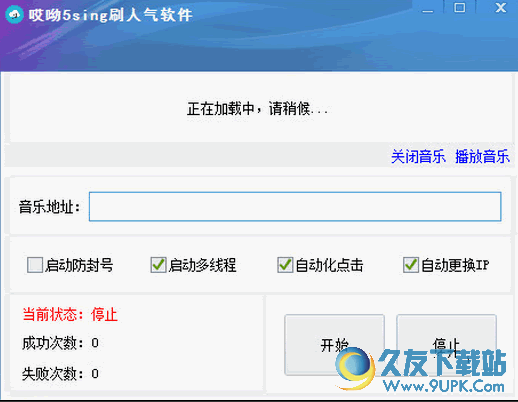The width and height of the screenshot is (518, 402).
Task: Click the 失败次数: 0 counter text
Action: 60,374
